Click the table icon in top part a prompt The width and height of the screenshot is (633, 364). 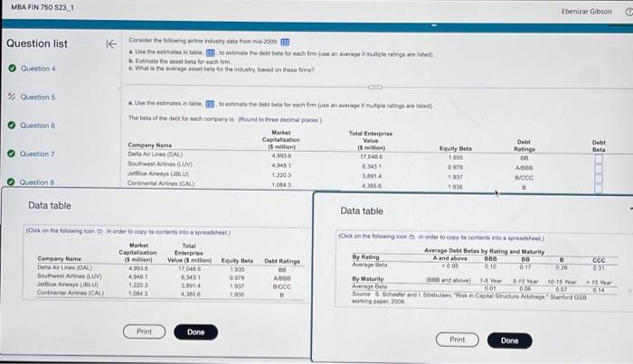point(211,52)
